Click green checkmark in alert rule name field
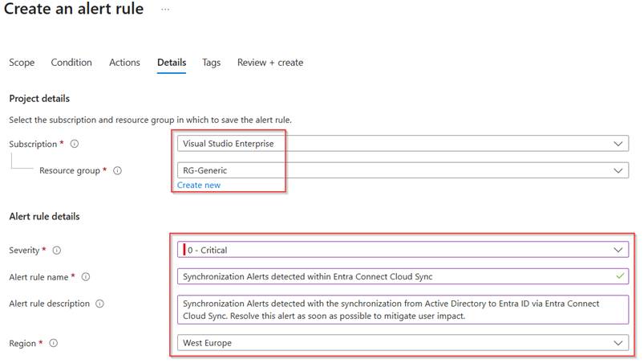 617,276
